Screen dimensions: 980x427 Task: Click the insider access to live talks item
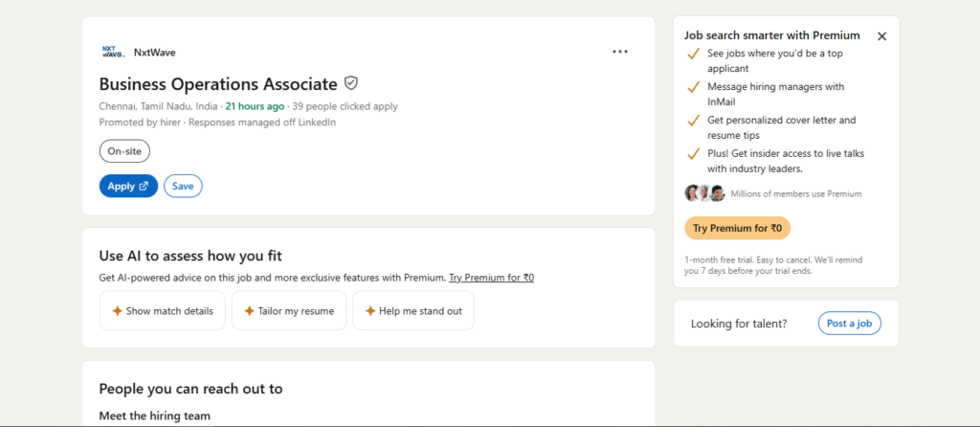786,161
